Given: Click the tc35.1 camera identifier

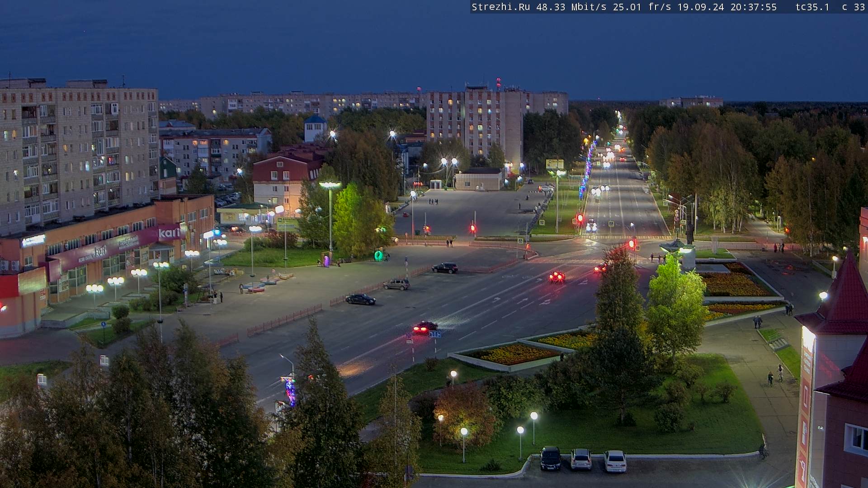Looking at the screenshot, I should (x=812, y=7).
